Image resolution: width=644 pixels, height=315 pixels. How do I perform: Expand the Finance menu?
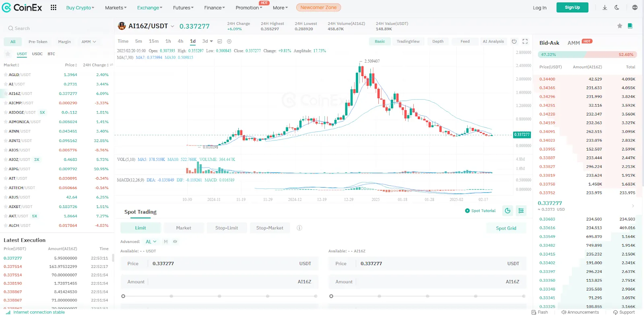[x=215, y=8]
